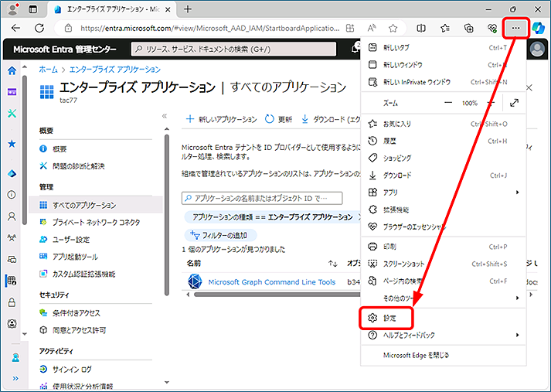Open 拡張機能 from Edge menu

click(443, 210)
